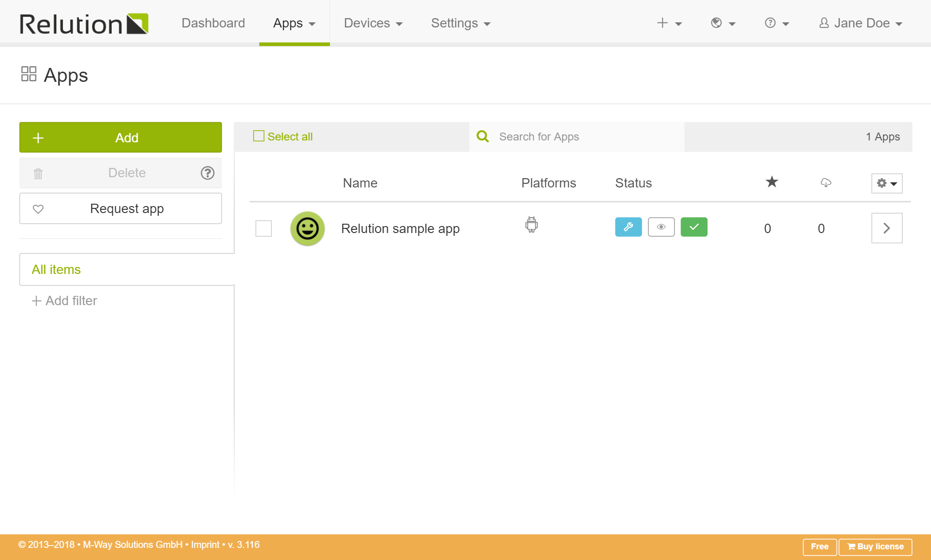
Task: Click the smiley app icon thumbnail
Action: pos(308,228)
